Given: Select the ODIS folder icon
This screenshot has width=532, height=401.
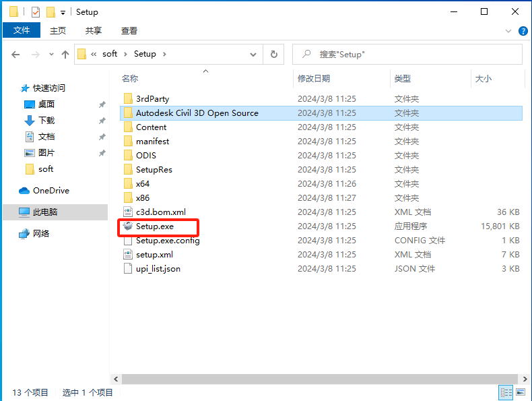Looking at the screenshot, I should point(128,156).
